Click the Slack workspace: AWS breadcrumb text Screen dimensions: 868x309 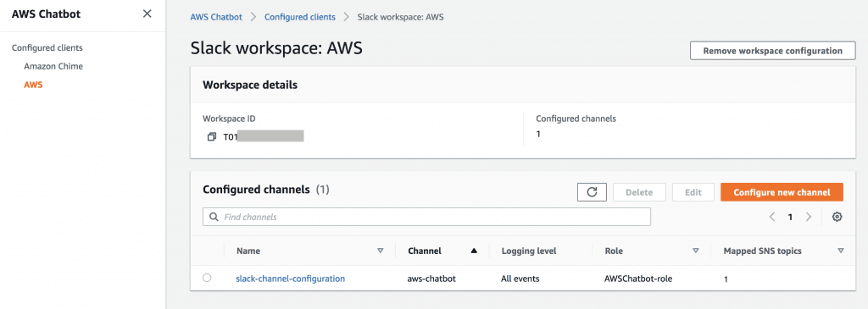400,17
